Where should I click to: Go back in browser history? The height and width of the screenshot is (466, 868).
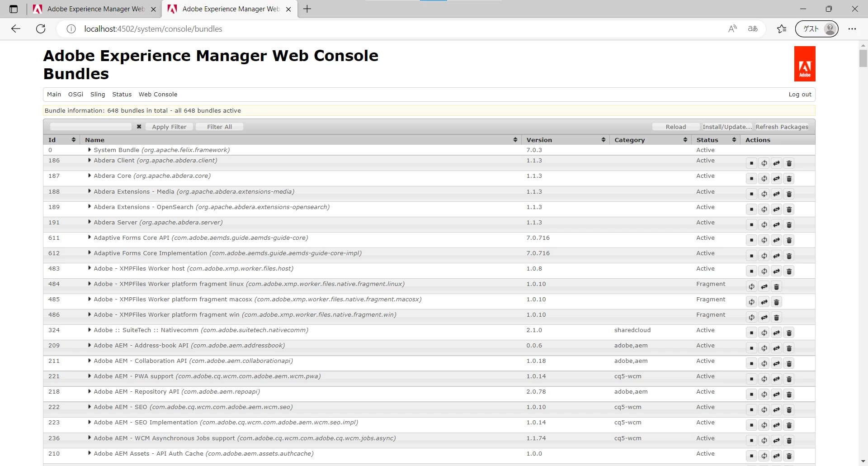point(16,29)
